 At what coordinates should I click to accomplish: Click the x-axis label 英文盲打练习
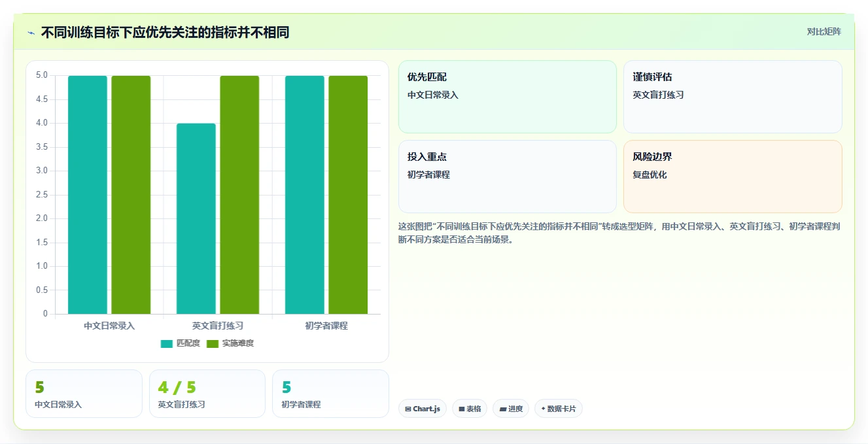[218, 326]
